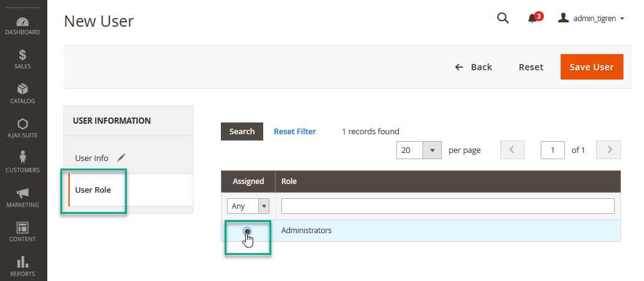The image size is (644, 281).
Task: Open the Sales dollar icon
Action: (22, 56)
